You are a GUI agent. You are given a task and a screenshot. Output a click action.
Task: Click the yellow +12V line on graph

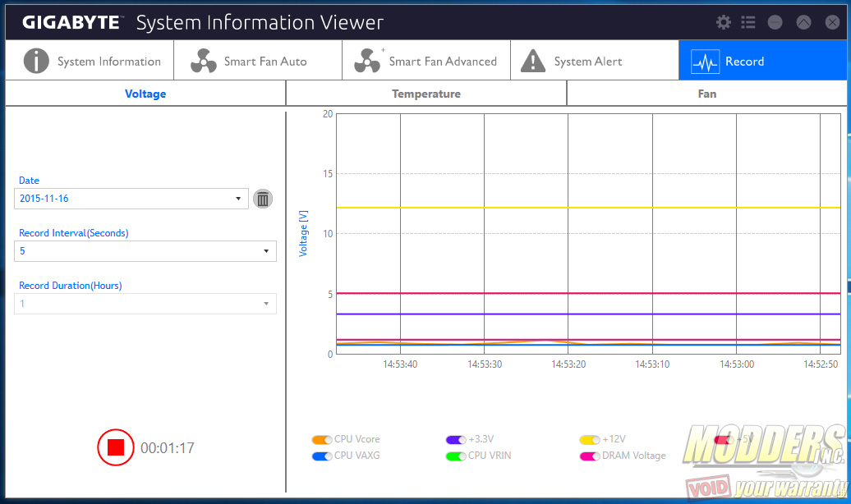tap(588, 208)
